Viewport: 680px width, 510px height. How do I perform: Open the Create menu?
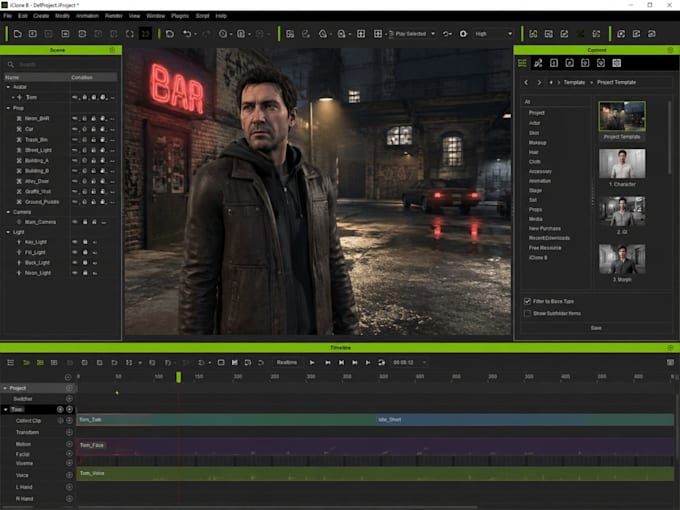(x=41, y=16)
